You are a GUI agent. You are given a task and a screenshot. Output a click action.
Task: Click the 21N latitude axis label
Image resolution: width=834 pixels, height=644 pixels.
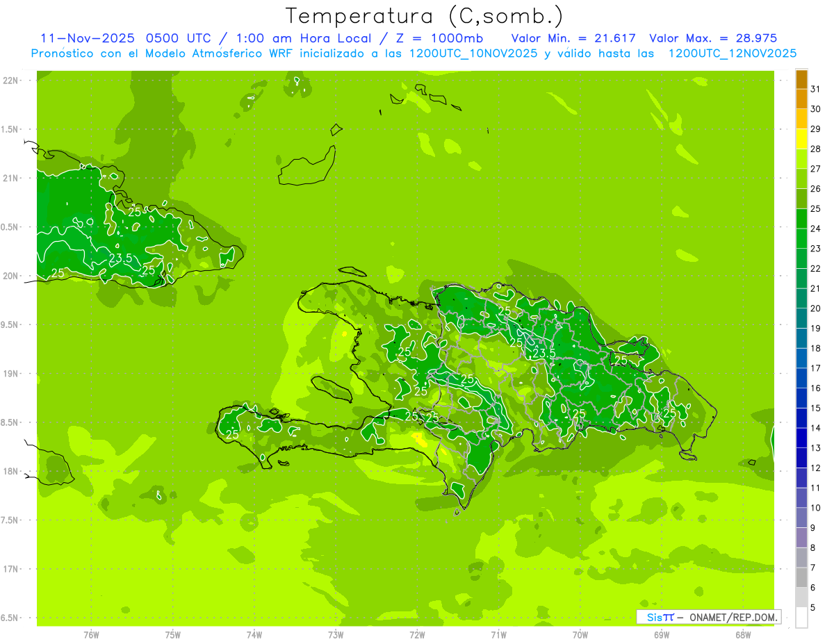(10, 178)
